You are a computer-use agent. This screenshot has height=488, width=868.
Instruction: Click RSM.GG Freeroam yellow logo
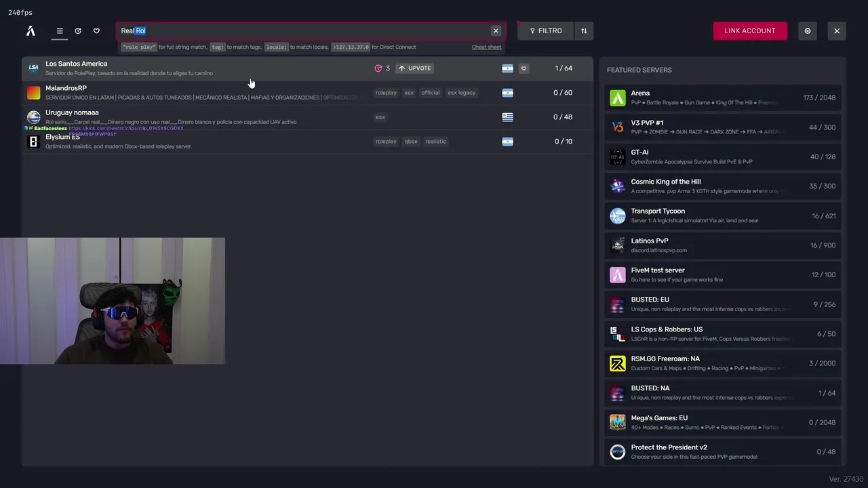(x=618, y=363)
